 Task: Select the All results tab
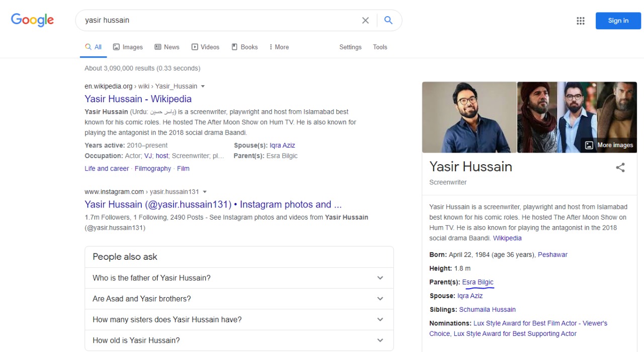[x=94, y=47]
